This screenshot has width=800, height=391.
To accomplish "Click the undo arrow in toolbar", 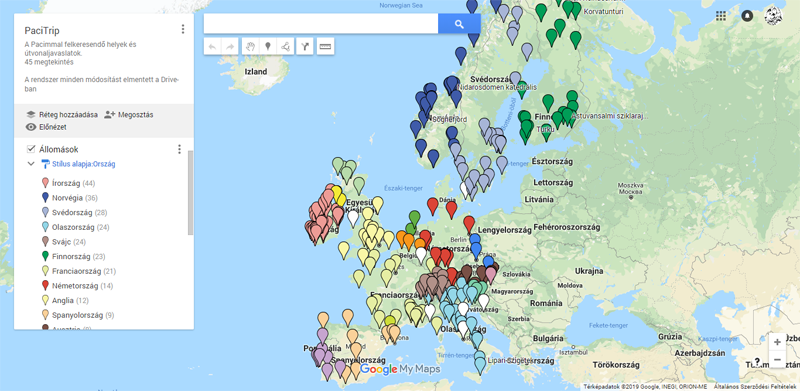I will click(x=212, y=46).
